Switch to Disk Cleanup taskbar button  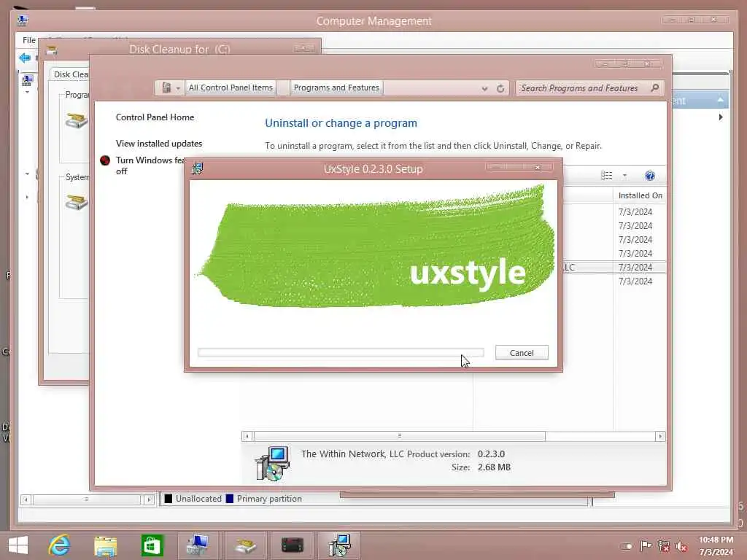pos(245,545)
